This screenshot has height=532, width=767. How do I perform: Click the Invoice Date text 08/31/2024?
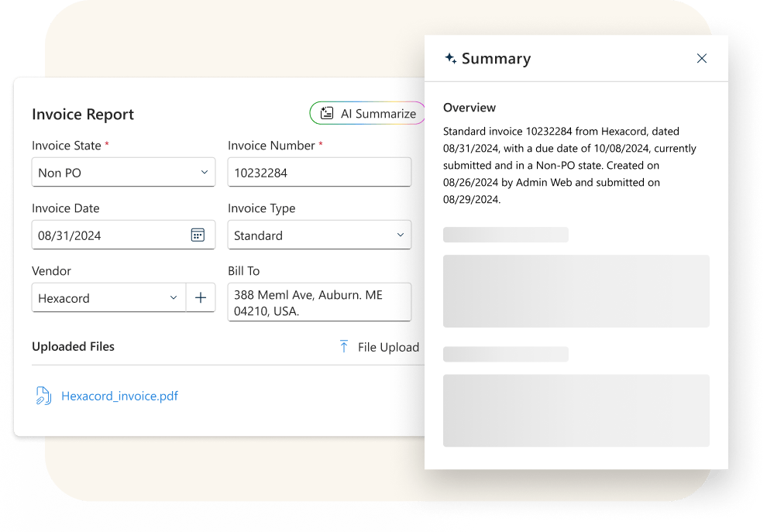click(70, 235)
